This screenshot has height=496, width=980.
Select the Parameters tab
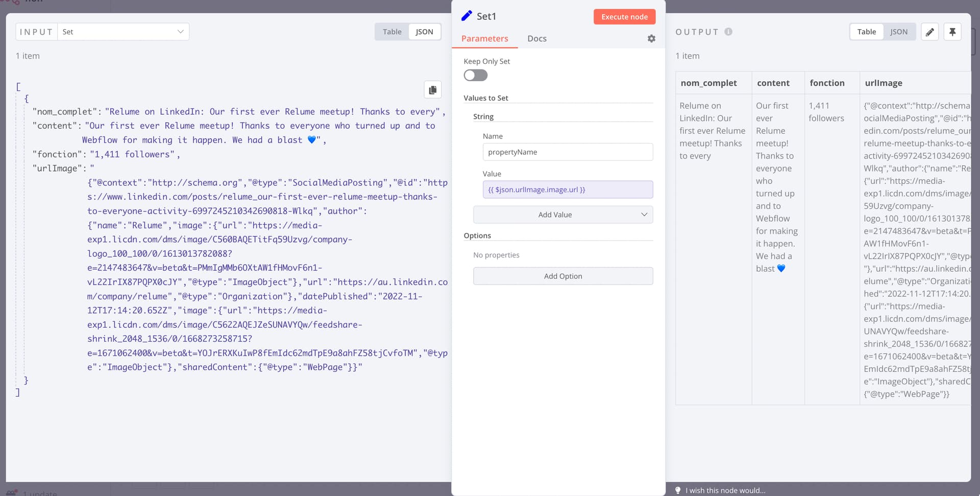point(484,39)
